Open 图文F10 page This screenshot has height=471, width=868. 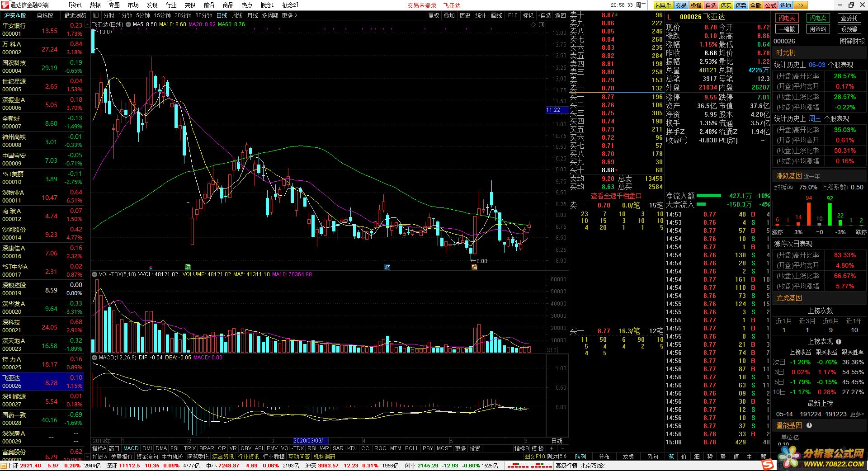click(534, 457)
